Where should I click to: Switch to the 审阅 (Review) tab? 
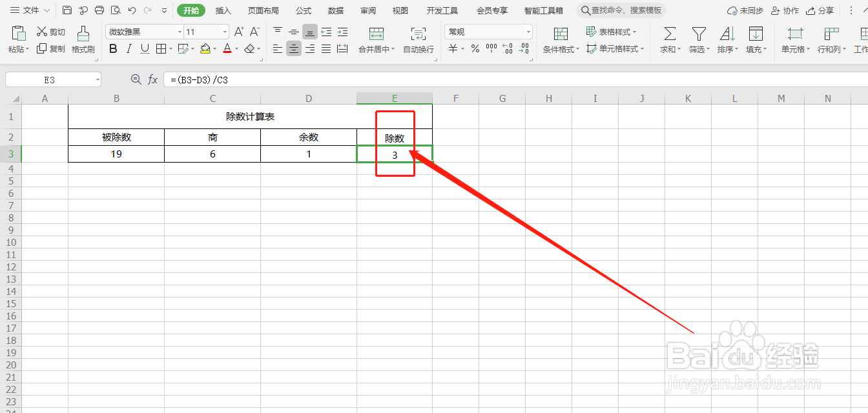(368, 10)
